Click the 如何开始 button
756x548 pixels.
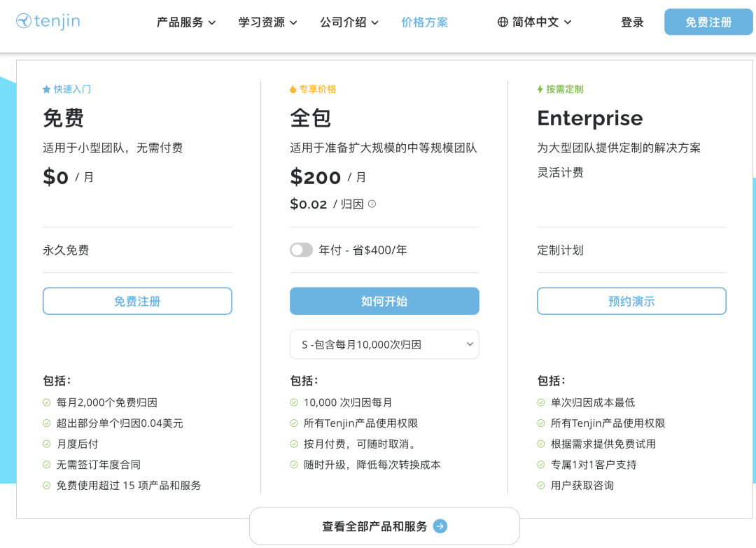[384, 301]
